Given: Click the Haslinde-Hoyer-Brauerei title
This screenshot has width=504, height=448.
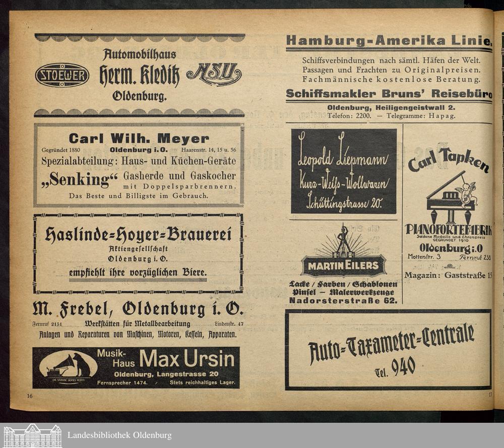Looking at the screenshot, I should coord(138,235).
